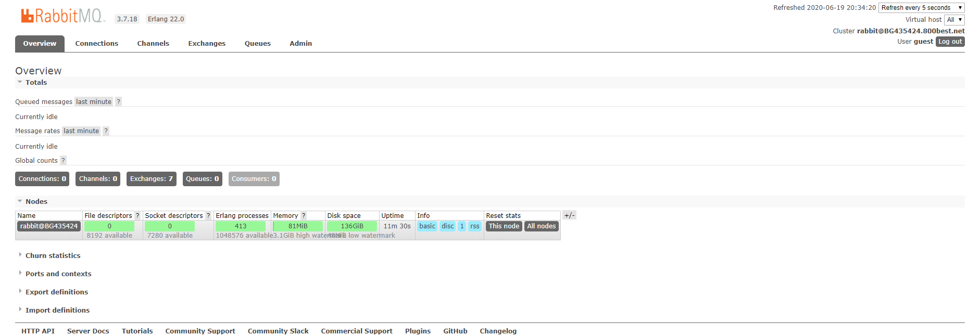
Task: Click the 413 Erlang processes bar
Action: click(x=241, y=226)
